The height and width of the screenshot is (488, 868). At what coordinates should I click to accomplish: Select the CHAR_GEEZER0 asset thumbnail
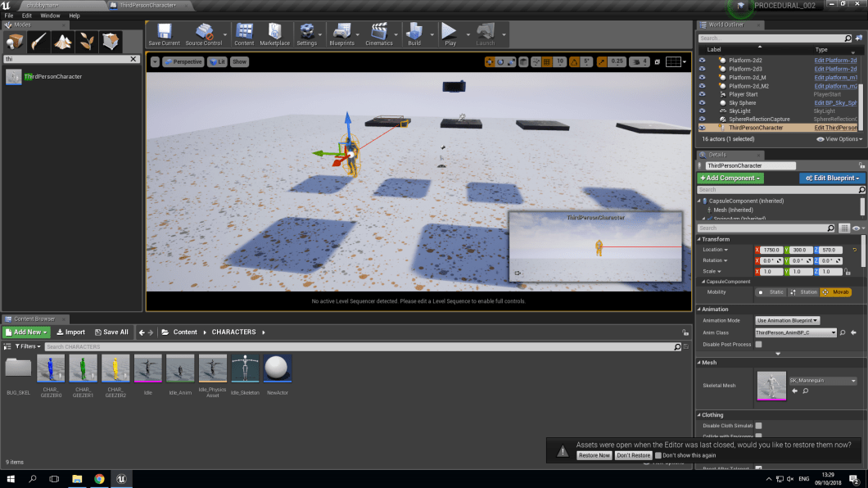52,370
